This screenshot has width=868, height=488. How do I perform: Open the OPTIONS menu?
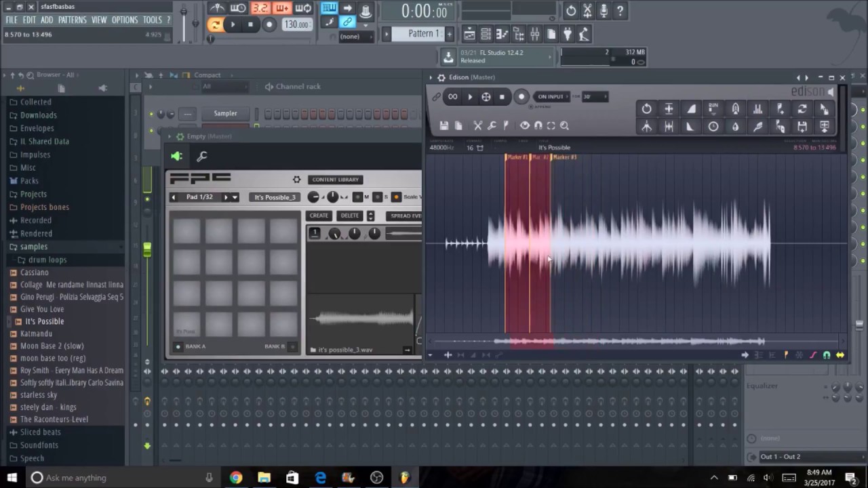[124, 20]
